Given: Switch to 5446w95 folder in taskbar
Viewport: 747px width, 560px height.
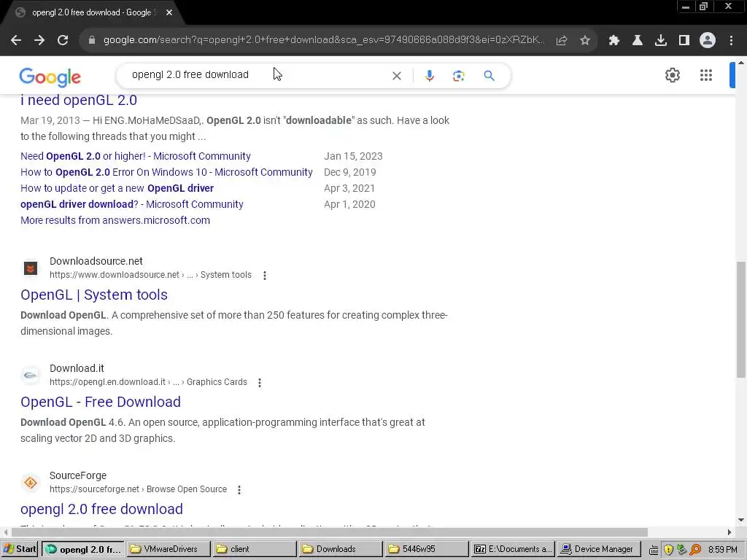Looking at the screenshot, I should coord(426,549).
